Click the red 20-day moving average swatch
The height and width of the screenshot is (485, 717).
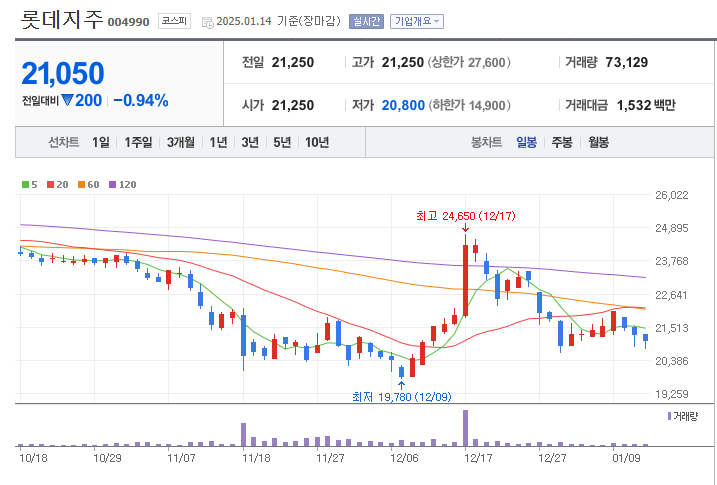coord(51,185)
